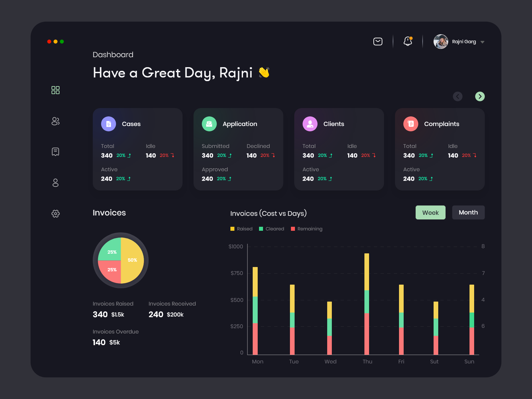Open the Clients card title
The height and width of the screenshot is (399, 532).
click(334, 124)
